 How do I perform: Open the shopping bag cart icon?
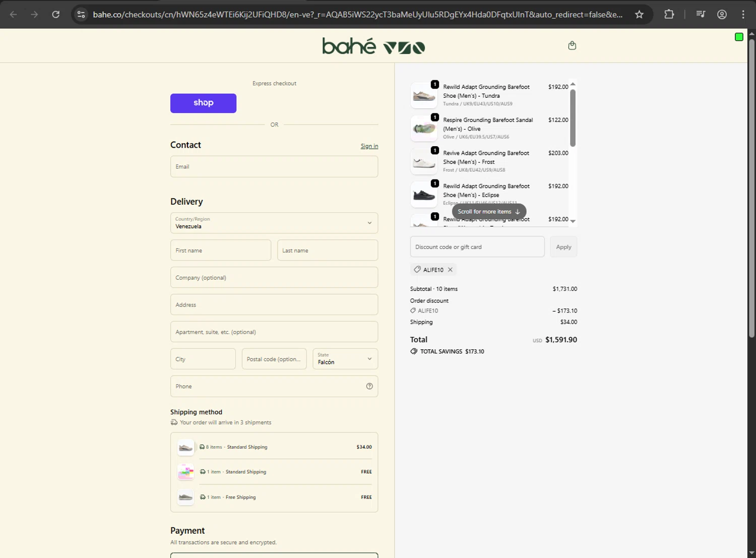point(572,45)
